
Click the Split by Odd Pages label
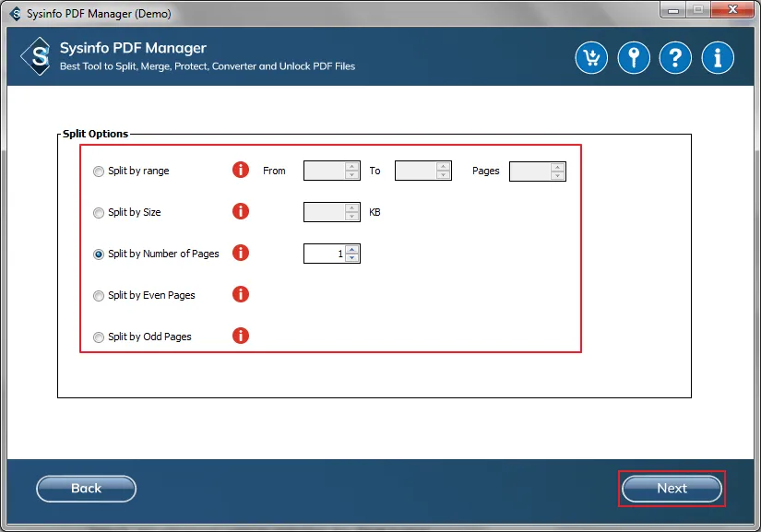[x=149, y=337]
